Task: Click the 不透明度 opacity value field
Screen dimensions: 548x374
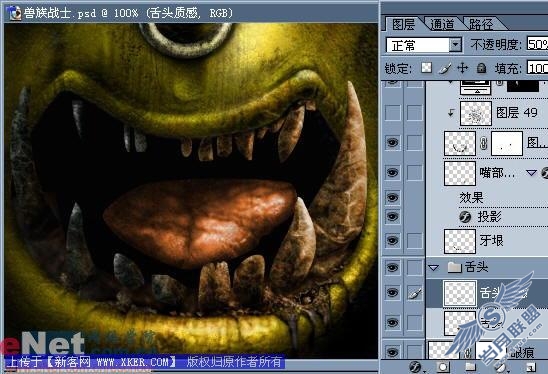Action: (537, 44)
